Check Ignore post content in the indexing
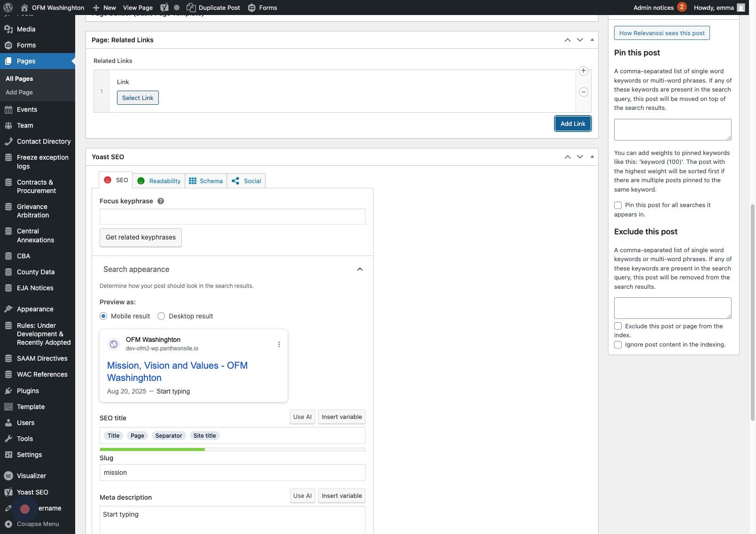 pyautogui.click(x=618, y=345)
